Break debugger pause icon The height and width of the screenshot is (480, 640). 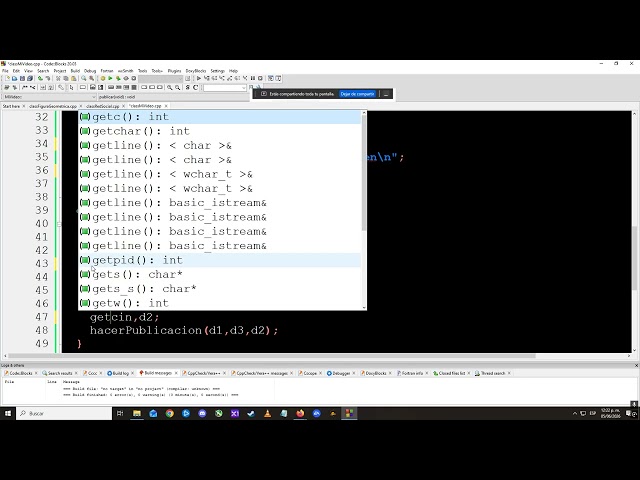tap(253, 78)
